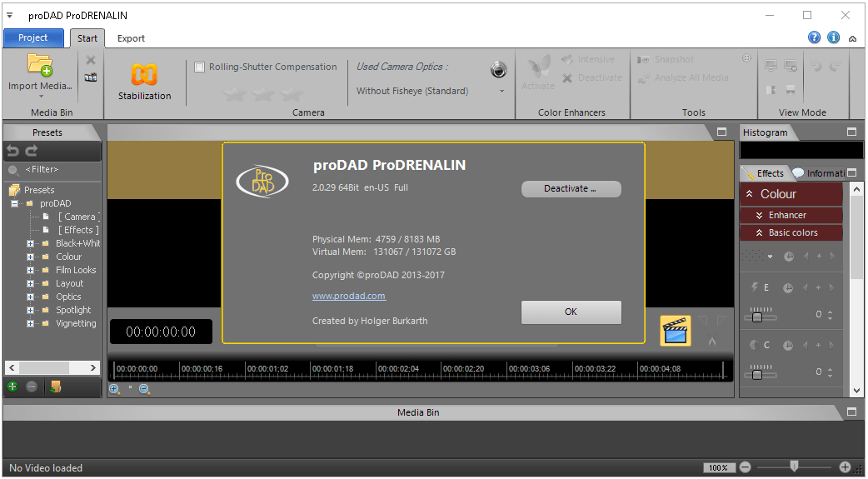Screen dimensions: 868x479
Task: Zoom out the timeline with magnifier minus
Action: pyautogui.click(x=144, y=389)
